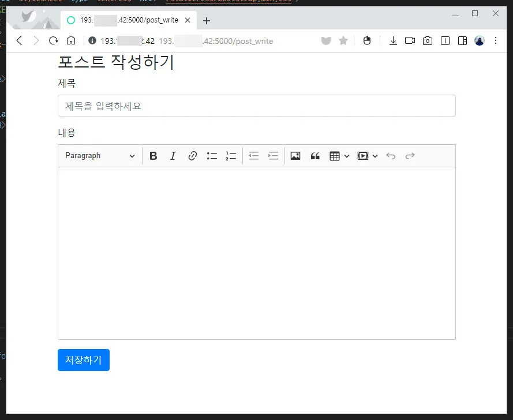Select the Bulleted list icon

coord(211,155)
